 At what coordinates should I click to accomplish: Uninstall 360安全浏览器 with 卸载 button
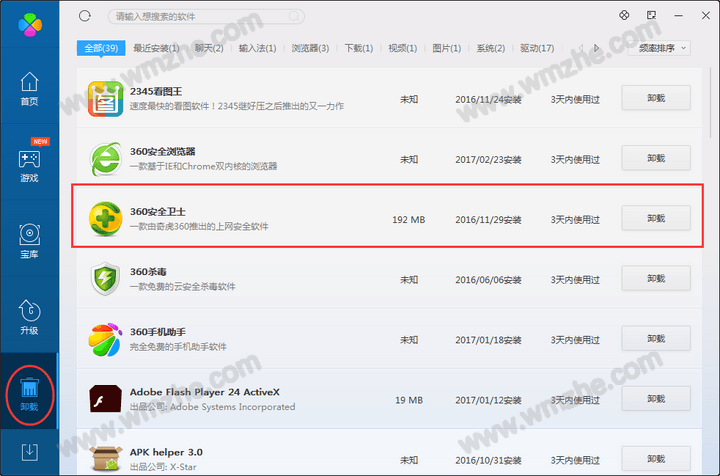tap(656, 158)
